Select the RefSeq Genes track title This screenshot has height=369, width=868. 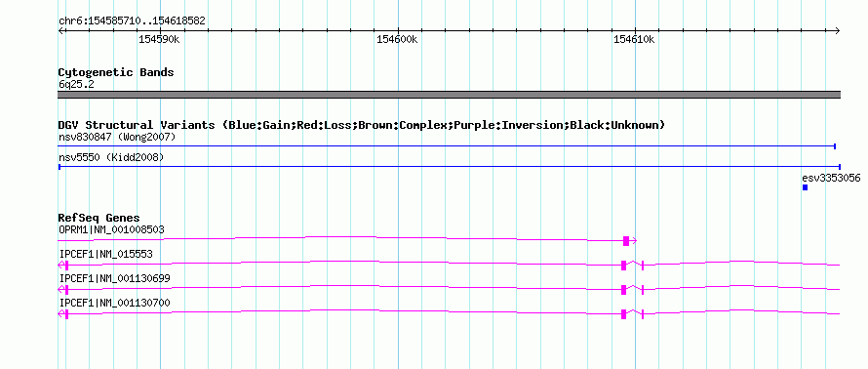[99, 218]
